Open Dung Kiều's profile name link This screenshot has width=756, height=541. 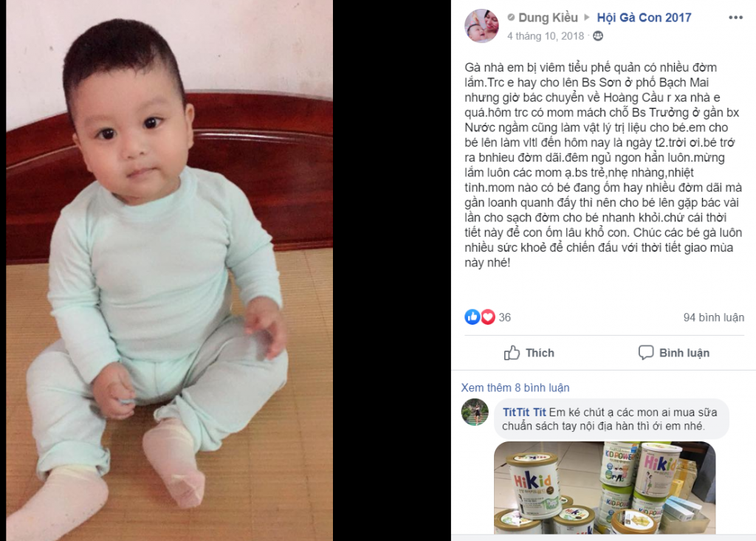(x=548, y=18)
